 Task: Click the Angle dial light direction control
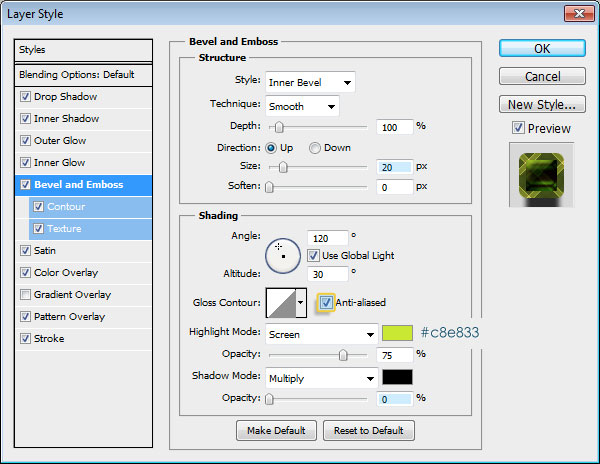coord(283,255)
